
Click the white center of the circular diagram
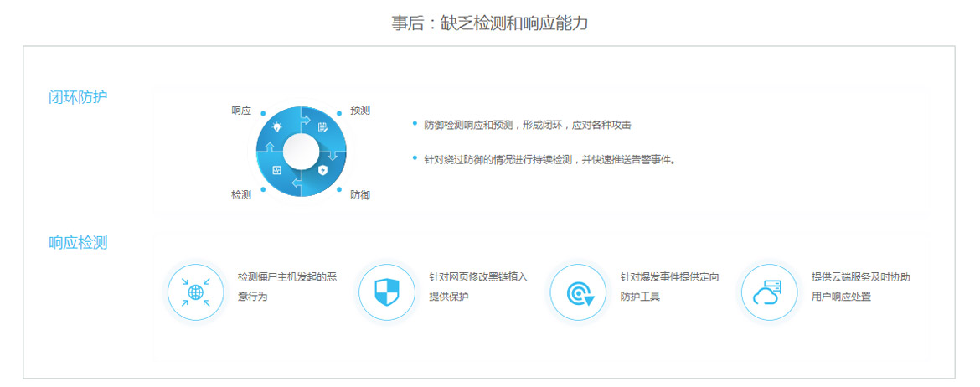coord(301,151)
